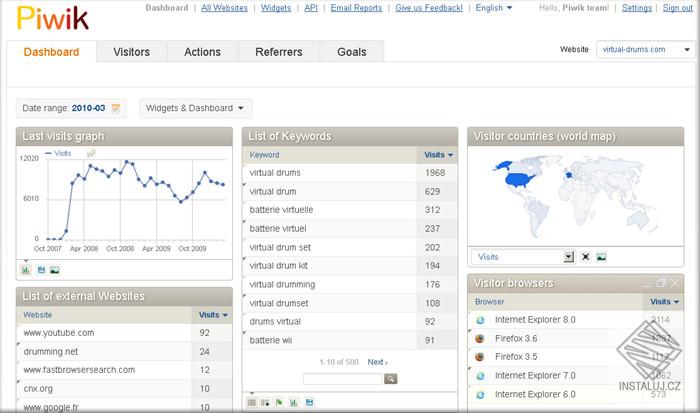Image resolution: width=700 pixels, height=413 pixels.
Task: Switch the Keywords widget to simple table view
Action: click(x=252, y=402)
